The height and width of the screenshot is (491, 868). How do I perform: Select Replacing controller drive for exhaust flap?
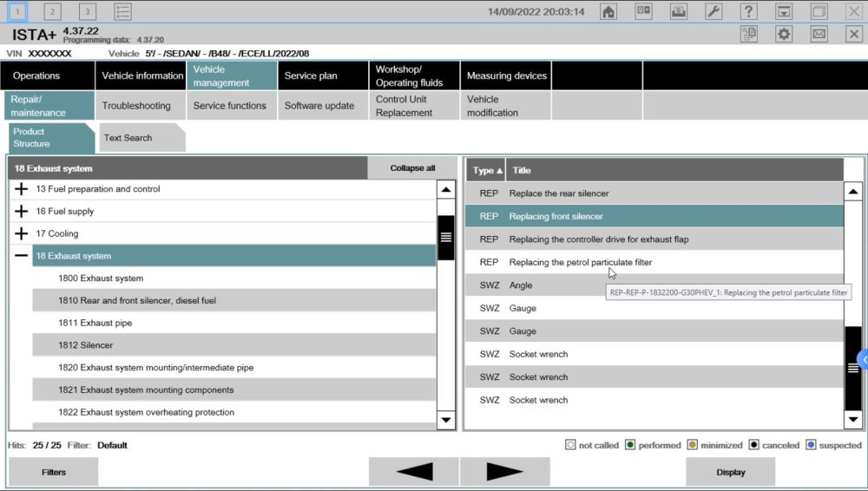click(654, 239)
